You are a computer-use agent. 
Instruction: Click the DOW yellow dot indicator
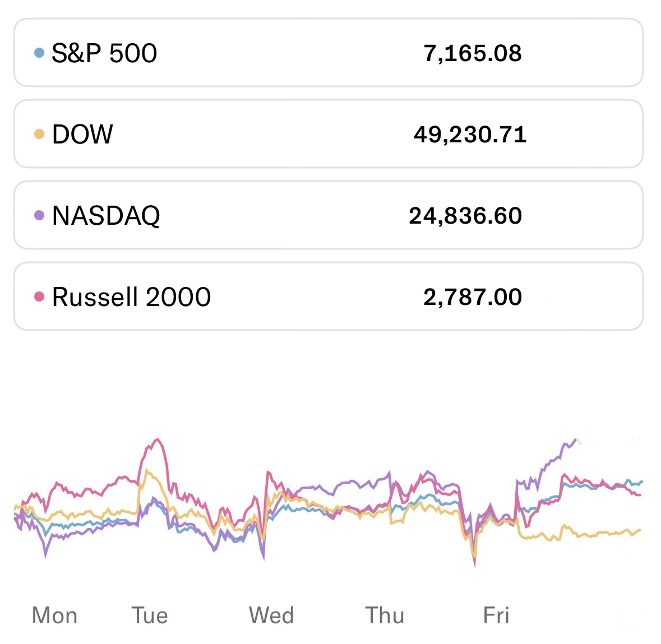pyautogui.click(x=39, y=134)
